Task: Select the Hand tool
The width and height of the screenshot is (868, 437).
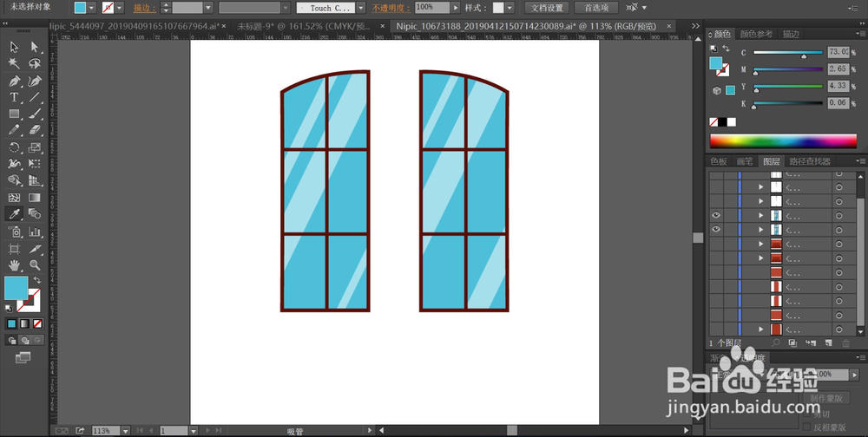Action: click(x=15, y=265)
